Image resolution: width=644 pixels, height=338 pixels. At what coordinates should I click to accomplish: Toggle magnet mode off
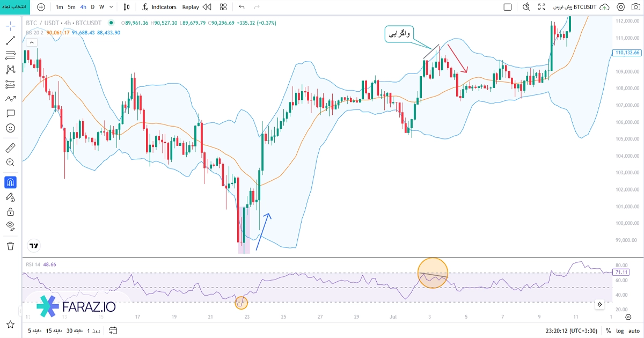(11, 182)
